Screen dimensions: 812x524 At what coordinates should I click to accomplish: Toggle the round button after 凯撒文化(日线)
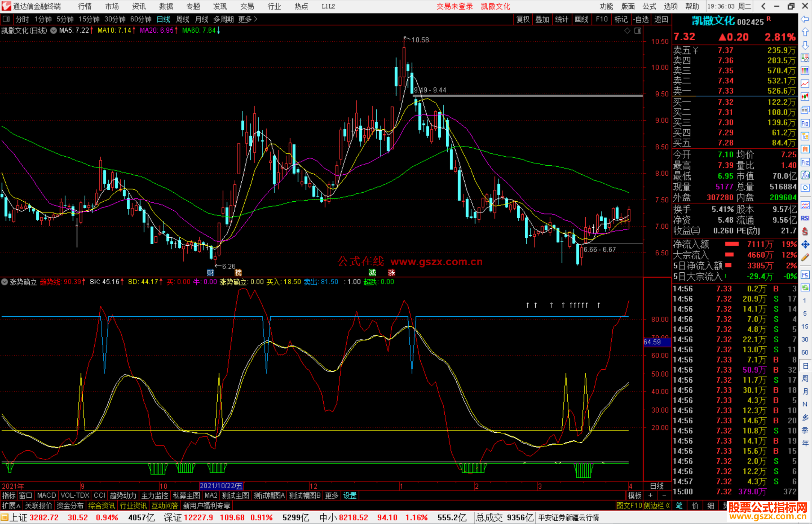click(x=53, y=30)
